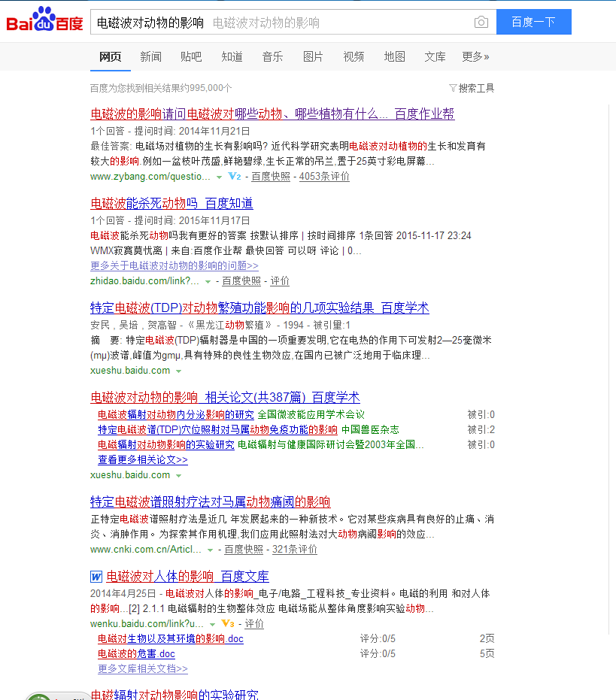Expand dropdown arrow next to wenku.baidu.com URL
Screen dimensions: 616x700
pyautogui.click(x=213, y=624)
